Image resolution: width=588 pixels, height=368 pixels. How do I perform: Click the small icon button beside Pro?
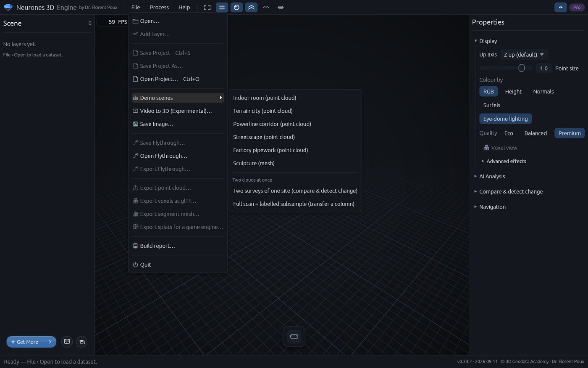point(560,7)
